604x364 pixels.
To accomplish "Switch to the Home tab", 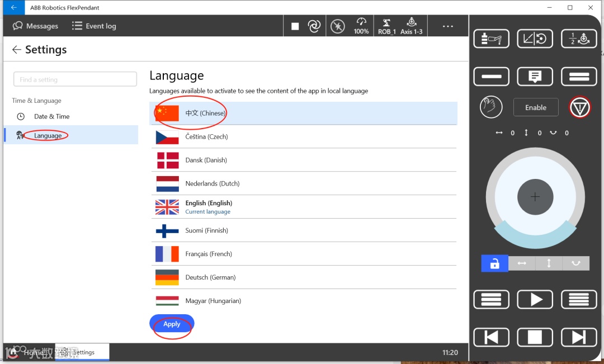I will coord(29,352).
